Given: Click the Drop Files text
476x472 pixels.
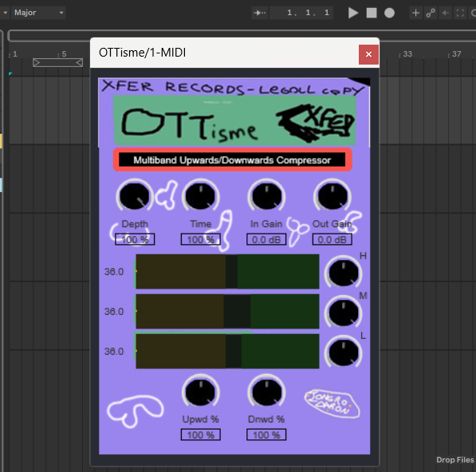Looking at the screenshot, I should tap(455, 460).
